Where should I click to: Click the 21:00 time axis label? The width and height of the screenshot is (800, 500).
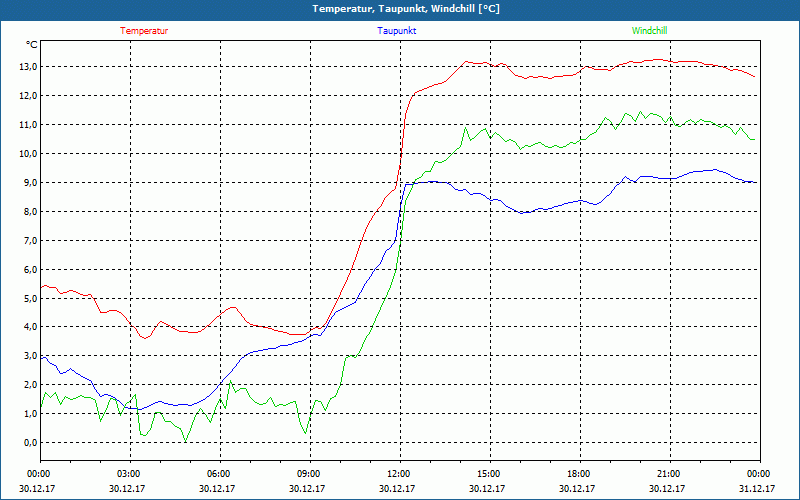(668, 474)
